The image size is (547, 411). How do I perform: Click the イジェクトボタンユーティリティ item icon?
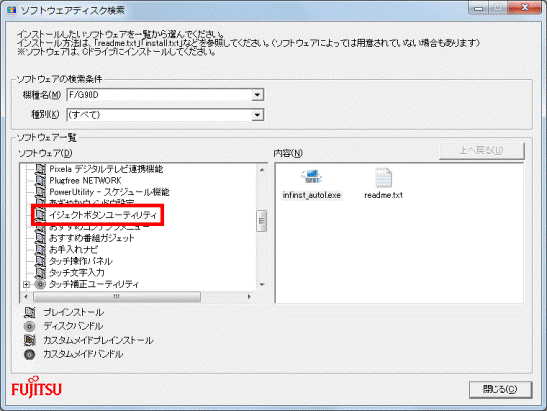click(40, 215)
